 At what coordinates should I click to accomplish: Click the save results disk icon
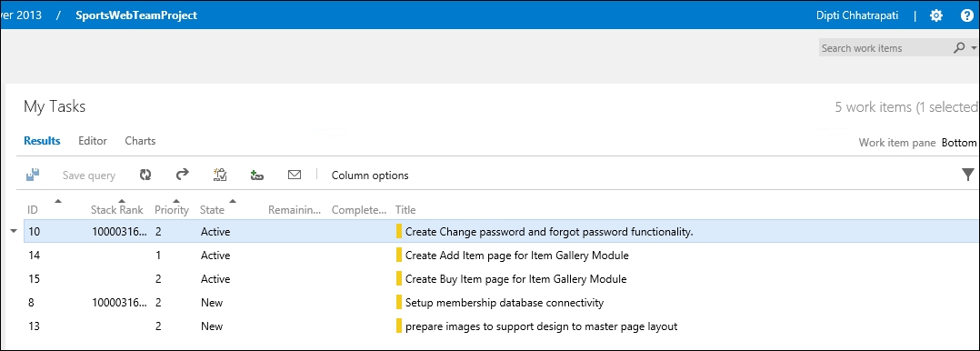[33, 175]
